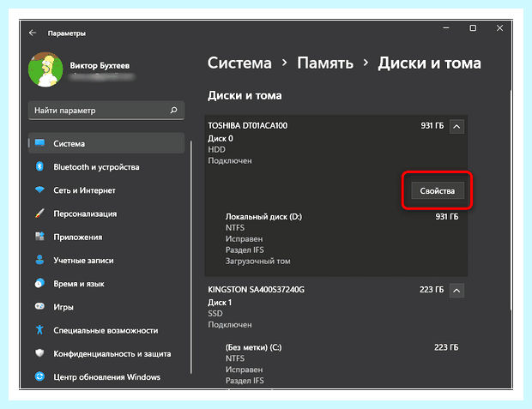
Task: Click the Специальные возможности accessibility icon
Action: 39,329
